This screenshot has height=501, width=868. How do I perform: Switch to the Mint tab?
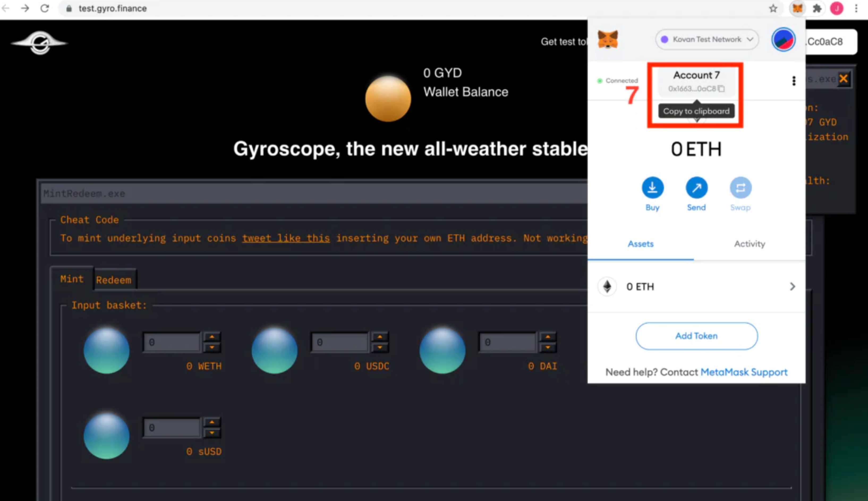point(72,279)
